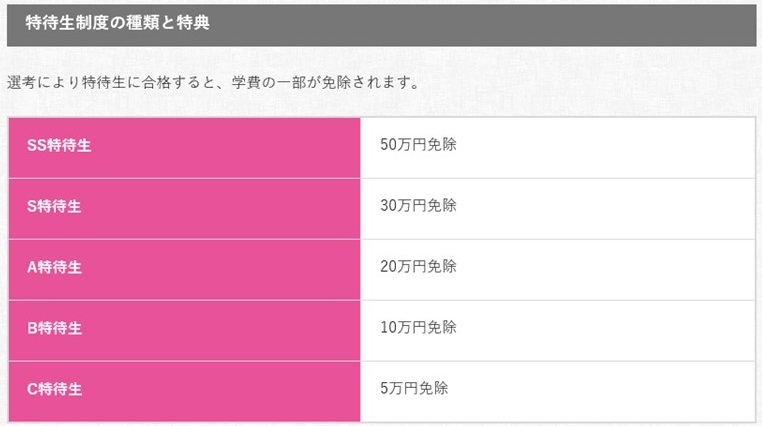This screenshot has height=426, width=762.
Task: Click the pink area right of SS特待生
Action: pyautogui.click(x=226, y=148)
